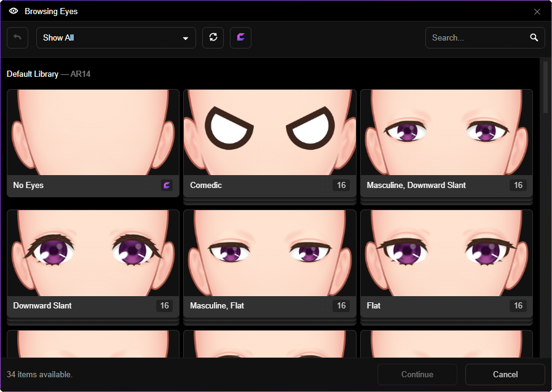
Task: Click the Comedic label text
Action: click(x=206, y=185)
